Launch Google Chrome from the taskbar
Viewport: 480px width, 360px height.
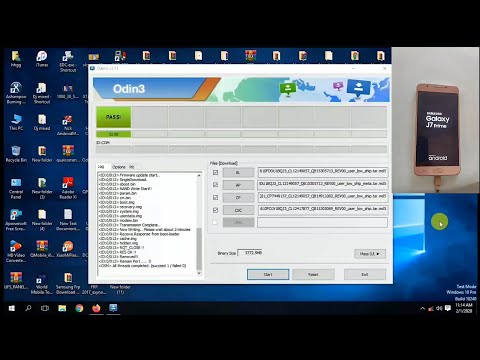pyautogui.click(x=79, y=308)
